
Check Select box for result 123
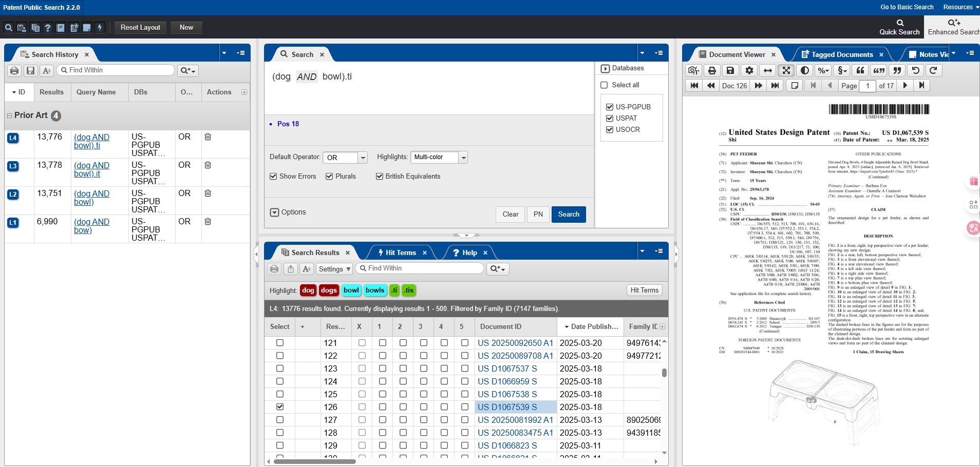(280, 368)
